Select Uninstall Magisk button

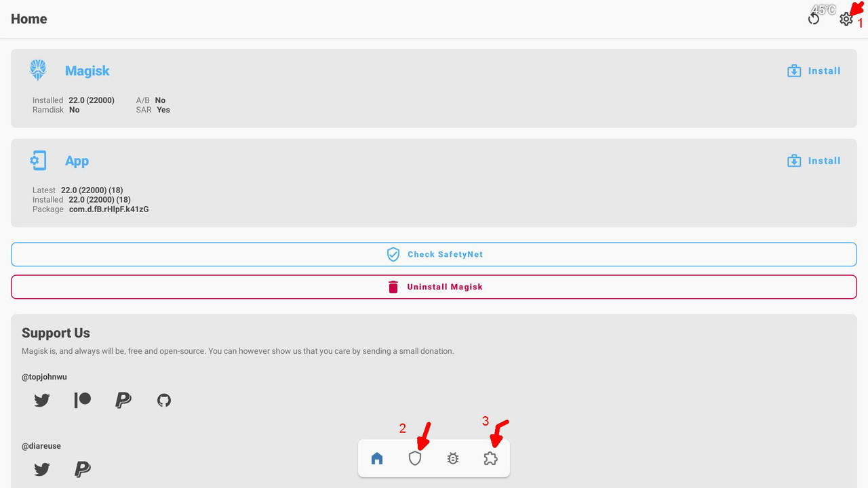tap(434, 287)
